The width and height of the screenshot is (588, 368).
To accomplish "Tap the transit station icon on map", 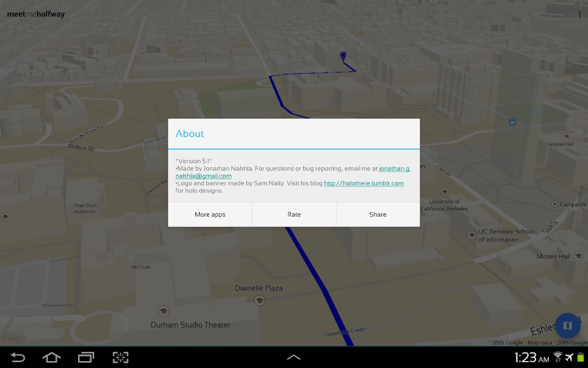I will [x=512, y=122].
